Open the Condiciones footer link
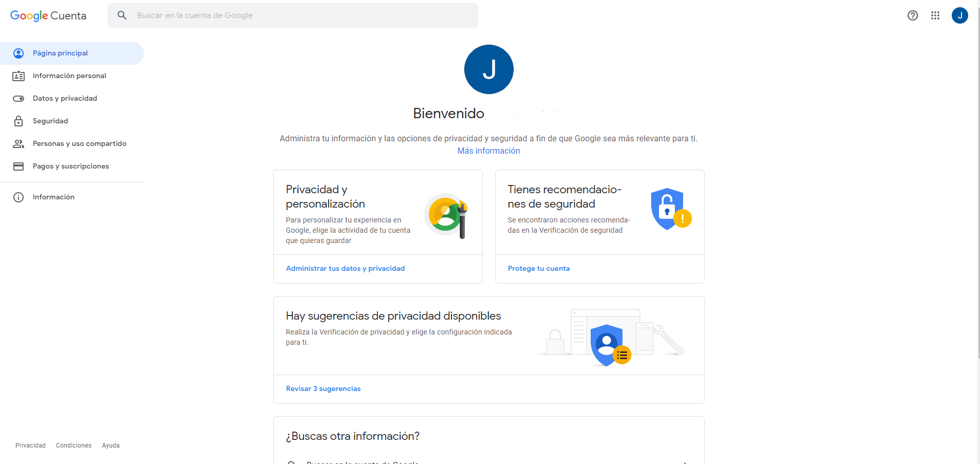This screenshot has width=980, height=464. (73, 445)
